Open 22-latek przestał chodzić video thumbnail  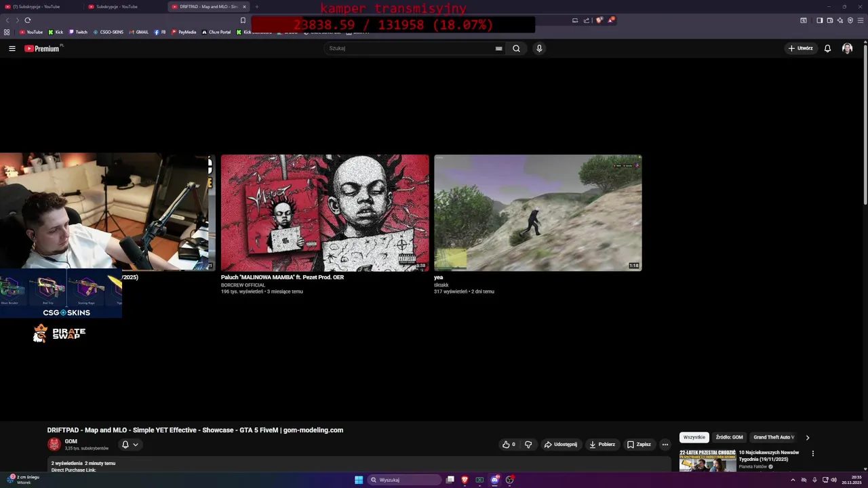[x=707, y=460]
